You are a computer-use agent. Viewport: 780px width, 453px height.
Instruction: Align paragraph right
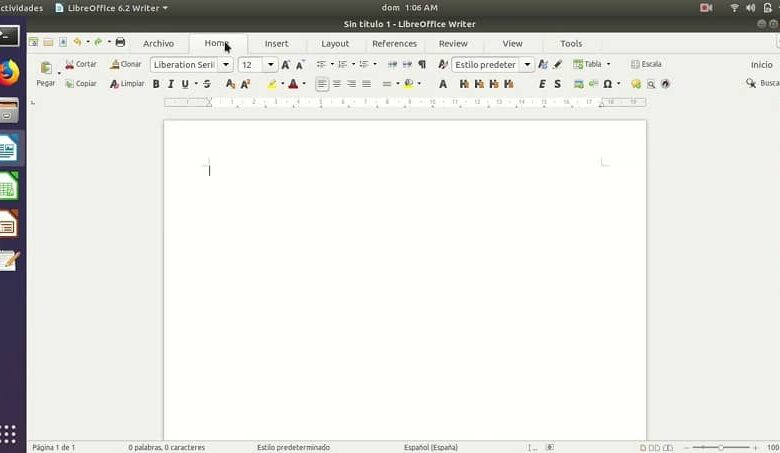point(352,84)
